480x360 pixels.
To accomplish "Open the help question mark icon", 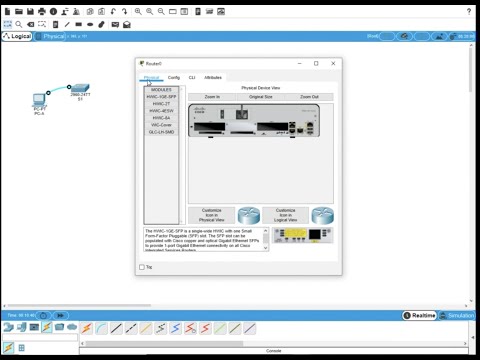I will pyautogui.click(x=469, y=12).
